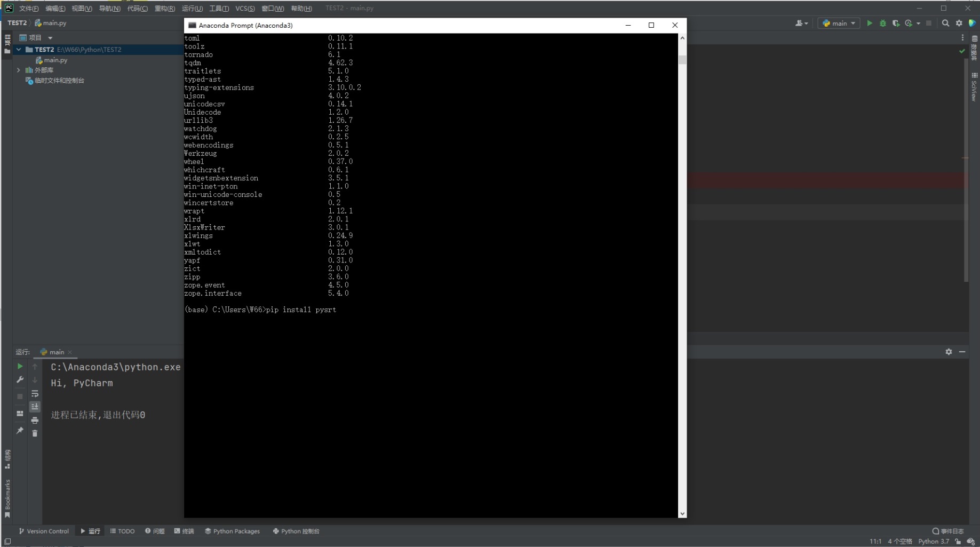Open Python Console tool window
This screenshot has height=547, width=980.
click(296, 531)
